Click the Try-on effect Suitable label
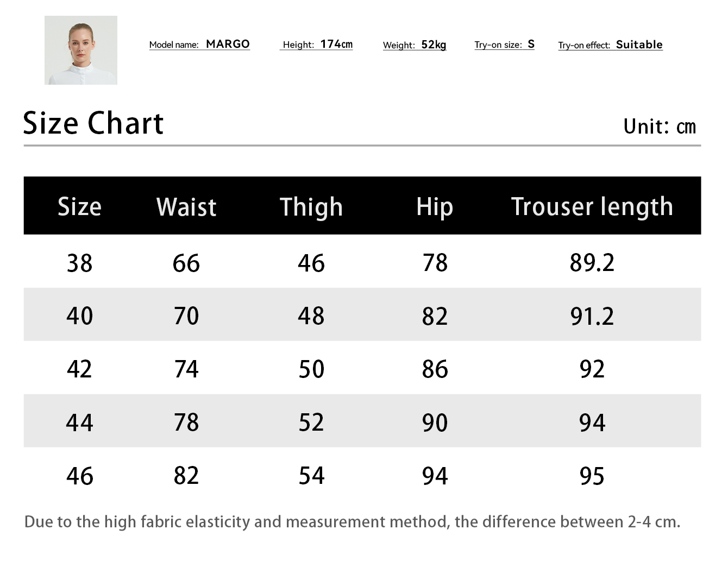728x561 pixels. (610, 45)
